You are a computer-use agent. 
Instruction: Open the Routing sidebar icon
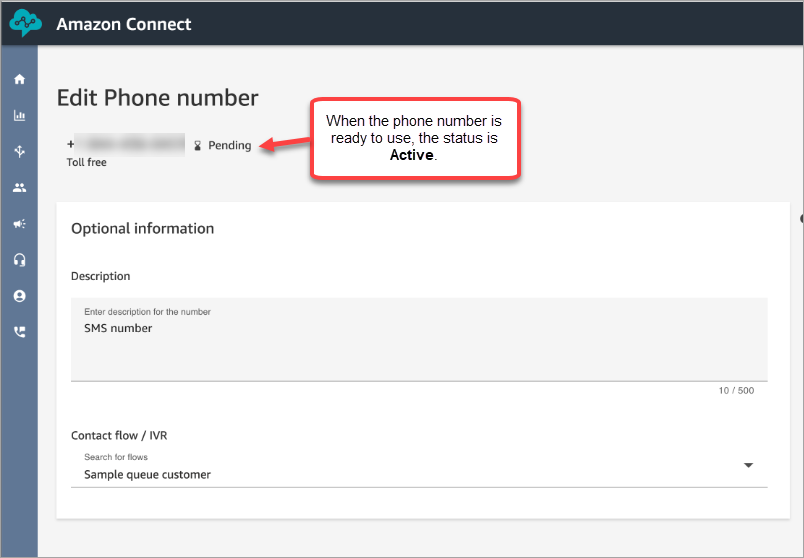pyautogui.click(x=19, y=151)
